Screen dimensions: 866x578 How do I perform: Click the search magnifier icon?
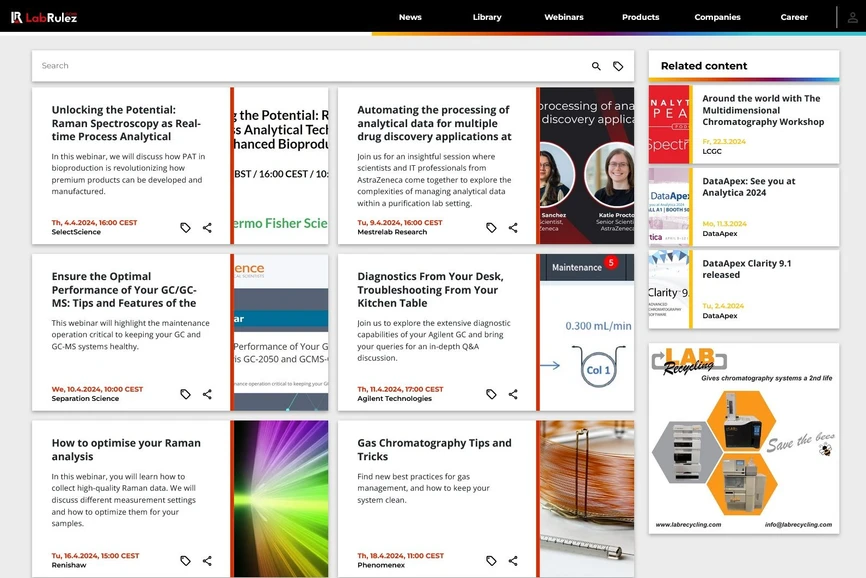[596, 66]
